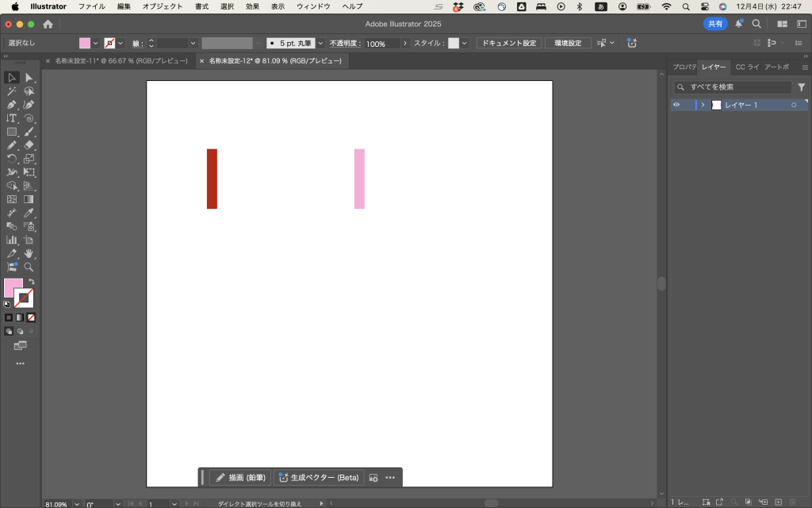Screen dimensions: 812x508
Task: Select the Direct Selection tool
Action: (29, 78)
